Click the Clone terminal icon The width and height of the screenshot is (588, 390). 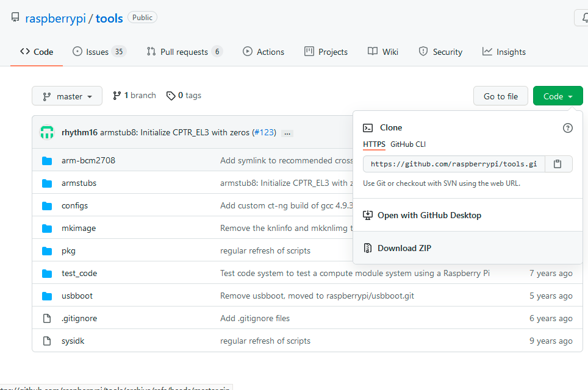pyautogui.click(x=367, y=128)
